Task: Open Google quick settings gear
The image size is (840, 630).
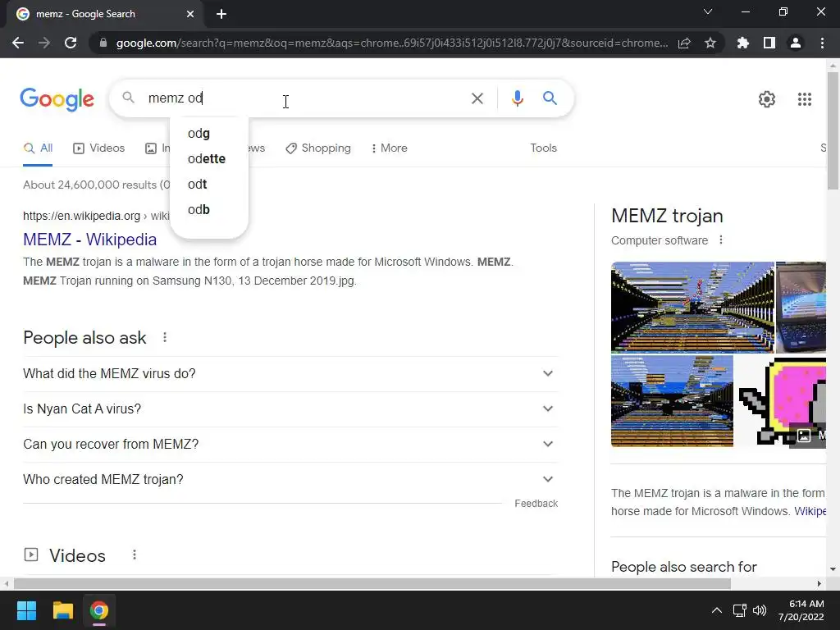Action: click(x=767, y=99)
